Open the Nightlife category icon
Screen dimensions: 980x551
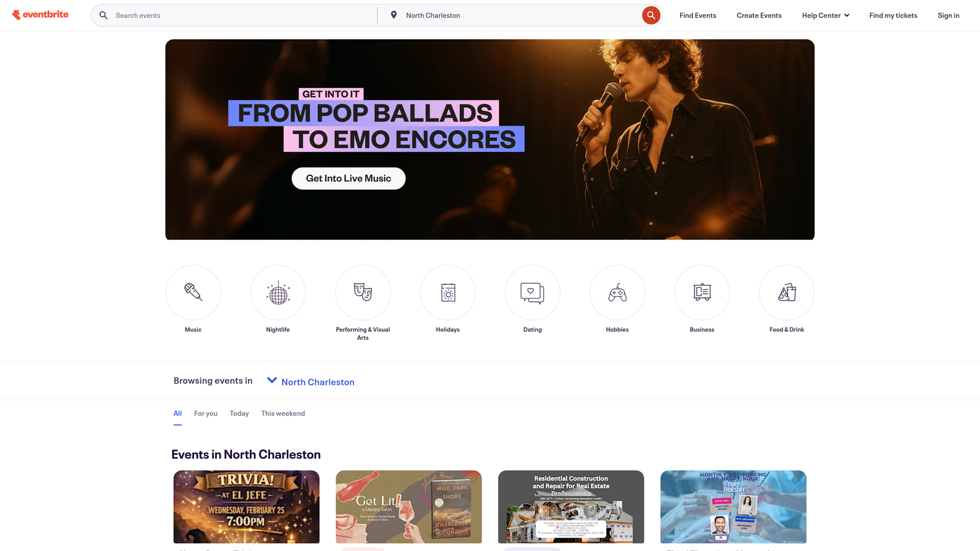point(278,293)
